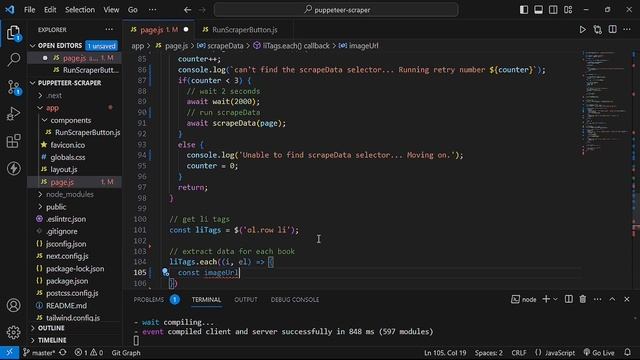Split the editor right
Viewport: 640px width, 360px height.
(613, 29)
